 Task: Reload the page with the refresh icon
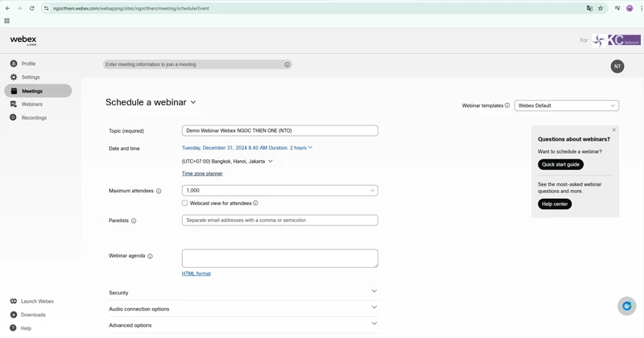click(x=31, y=8)
